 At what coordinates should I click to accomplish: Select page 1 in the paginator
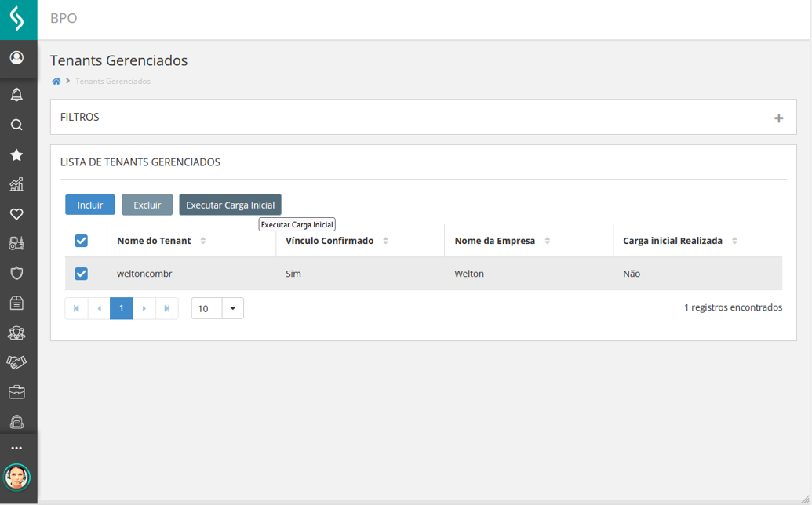click(x=121, y=308)
